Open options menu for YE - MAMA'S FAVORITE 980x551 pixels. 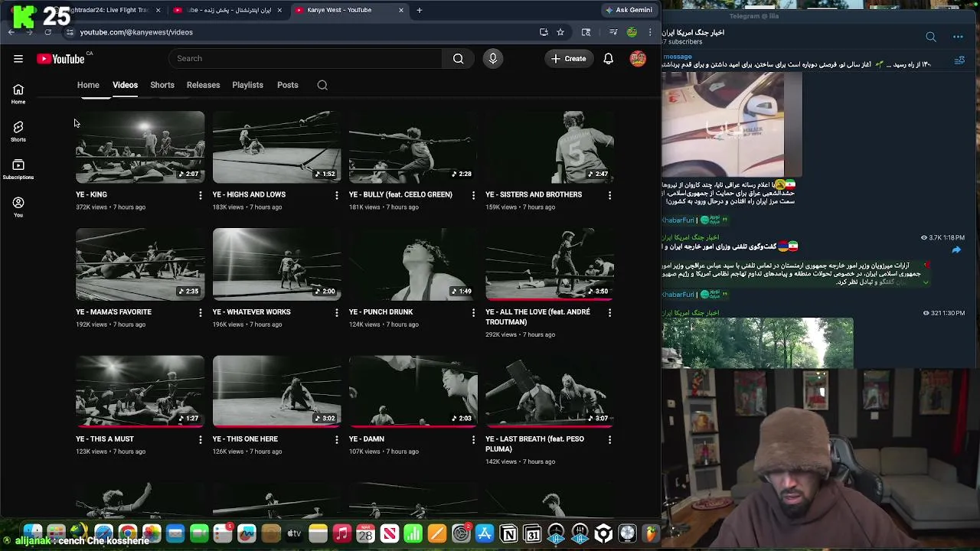200,312
